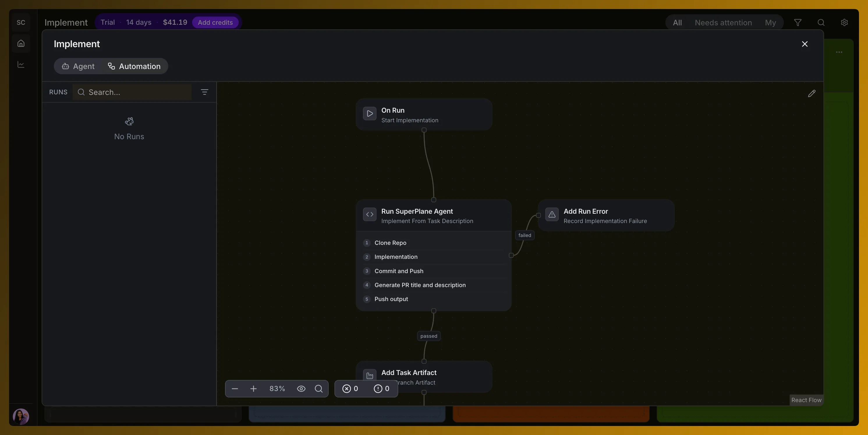Click the On Run play icon
Viewport: 868px width, 435px height.
[x=370, y=114]
